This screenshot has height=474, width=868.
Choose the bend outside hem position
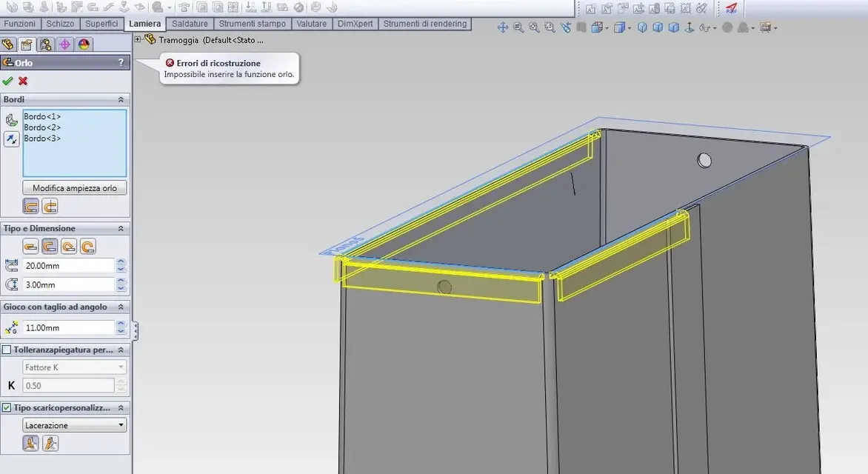click(x=50, y=207)
